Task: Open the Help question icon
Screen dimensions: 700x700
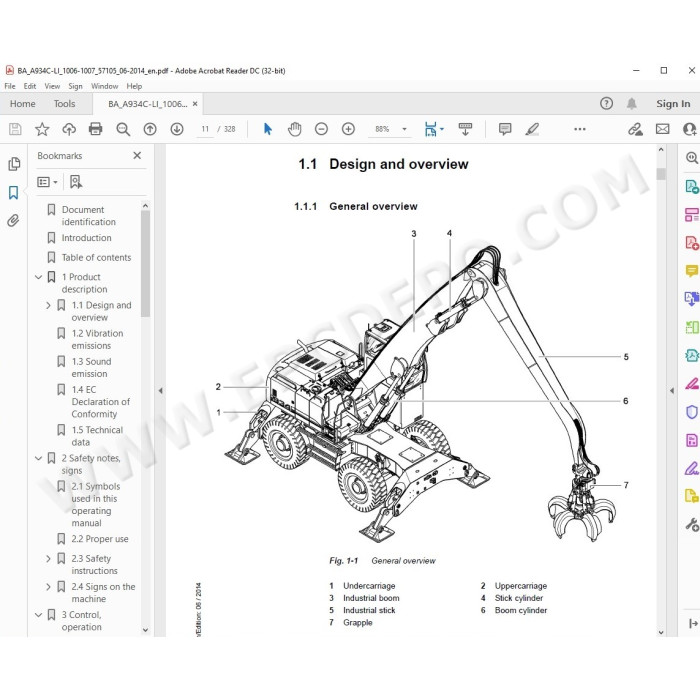Action: click(606, 104)
